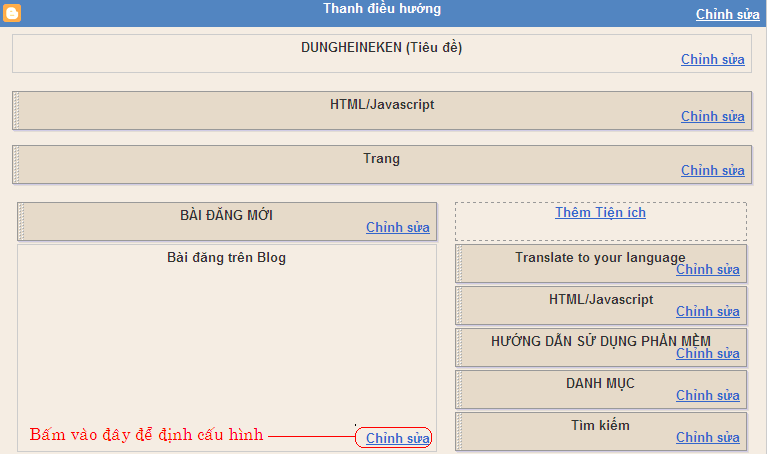Grab the drag handle of Tìm kiếm widget
The height and width of the screenshot is (454, 767).
click(x=459, y=432)
